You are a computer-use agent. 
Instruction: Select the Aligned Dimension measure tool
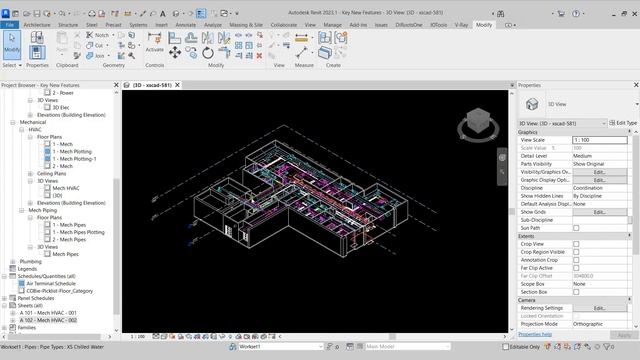tap(302, 38)
